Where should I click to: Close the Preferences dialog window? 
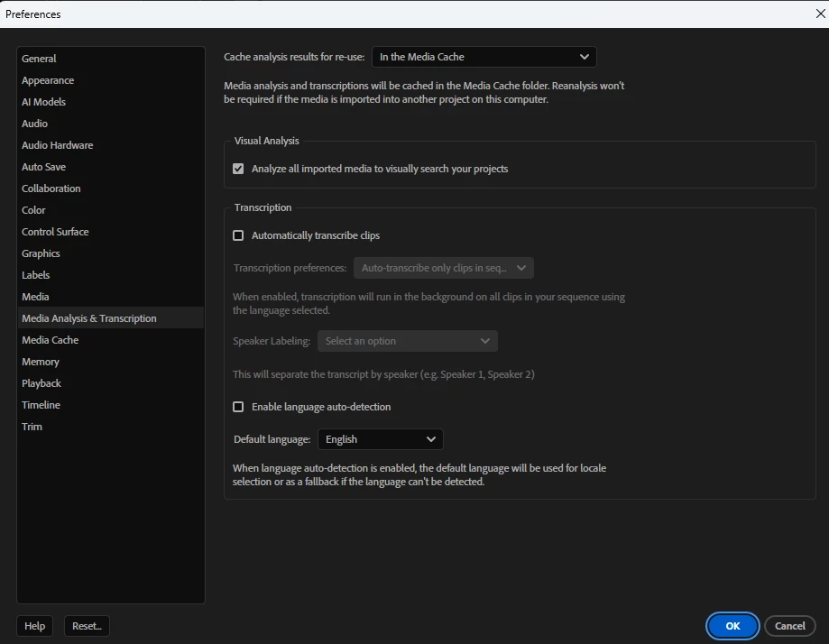click(x=820, y=14)
